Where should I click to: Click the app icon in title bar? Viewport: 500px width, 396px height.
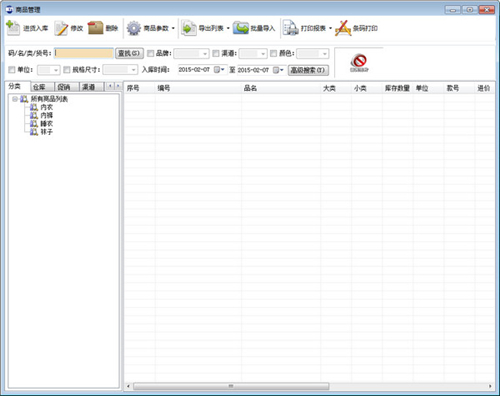[9, 9]
